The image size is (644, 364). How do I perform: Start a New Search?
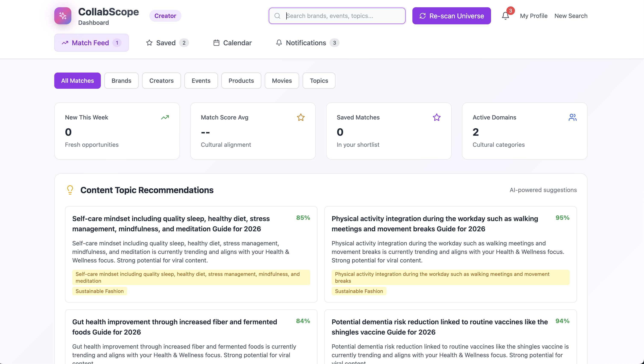pos(571,16)
